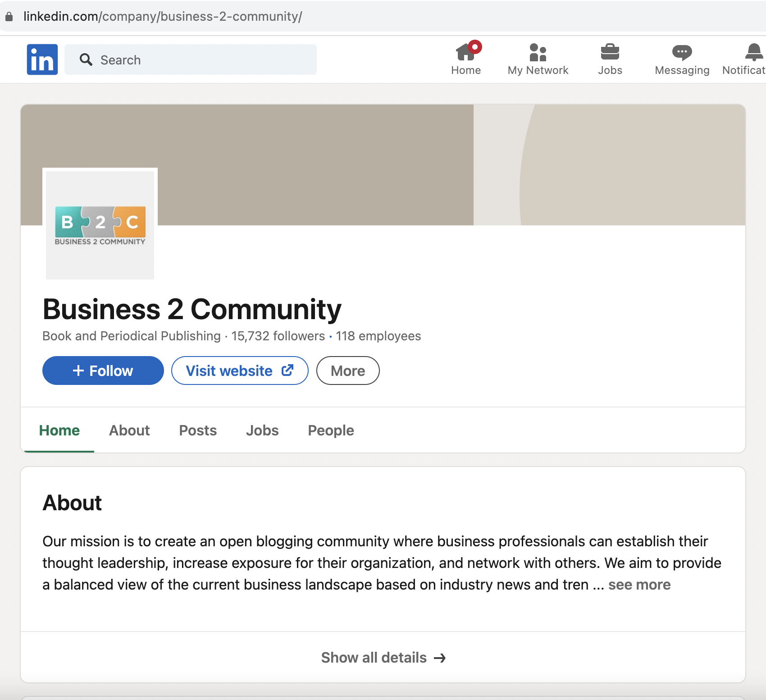The width and height of the screenshot is (766, 700).
Task: Click the 118 employees link
Action: click(378, 336)
